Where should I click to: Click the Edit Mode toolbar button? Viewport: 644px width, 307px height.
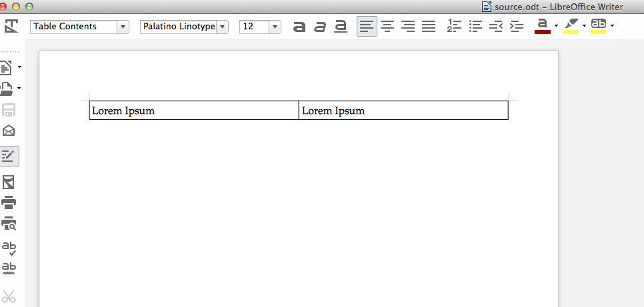[x=9, y=156]
